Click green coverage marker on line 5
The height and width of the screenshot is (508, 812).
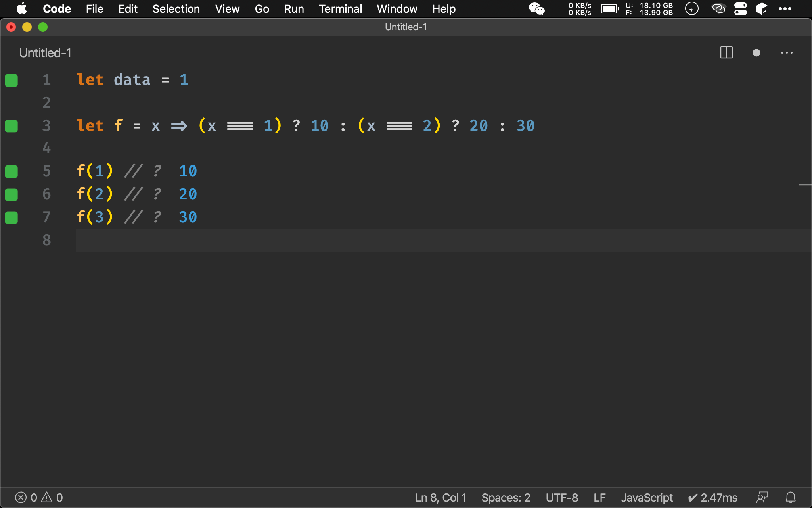click(x=11, y=172)
